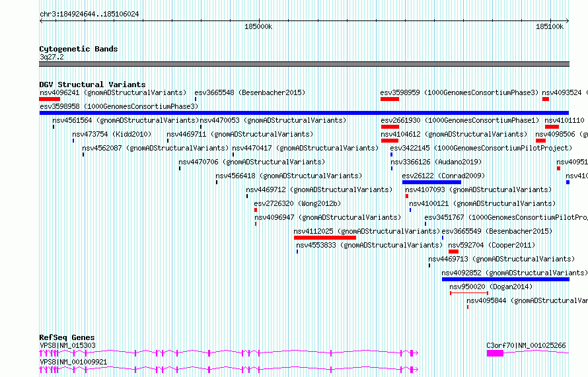Select the nsv473754 Kidd2010 variant
This screenshot has width=588, height=377.
(x=112, y=134)
